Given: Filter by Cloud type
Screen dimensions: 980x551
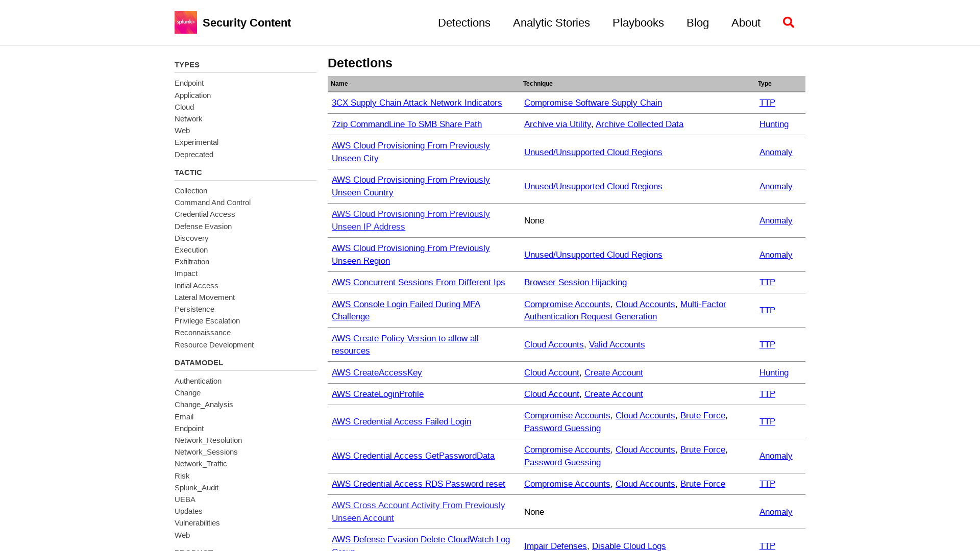Looking at the screenshot, I should tap(184, 107).
